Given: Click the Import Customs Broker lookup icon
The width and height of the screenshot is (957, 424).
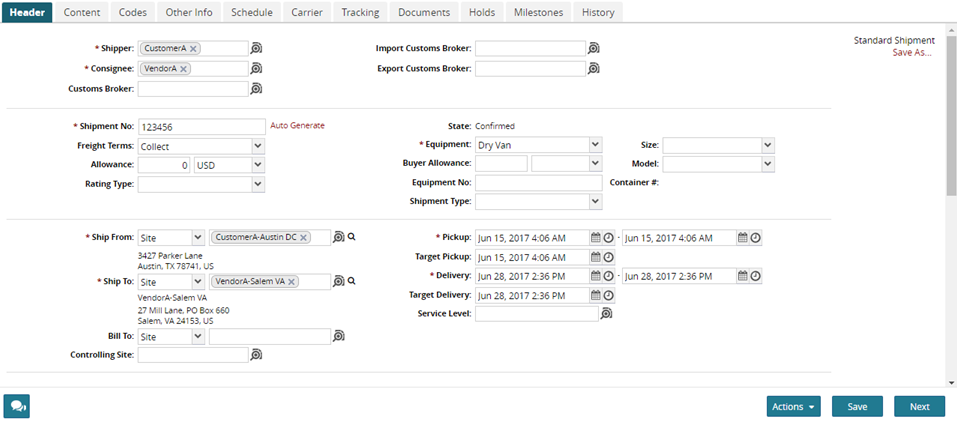Looking at the screenshot, I should [593, 48].
